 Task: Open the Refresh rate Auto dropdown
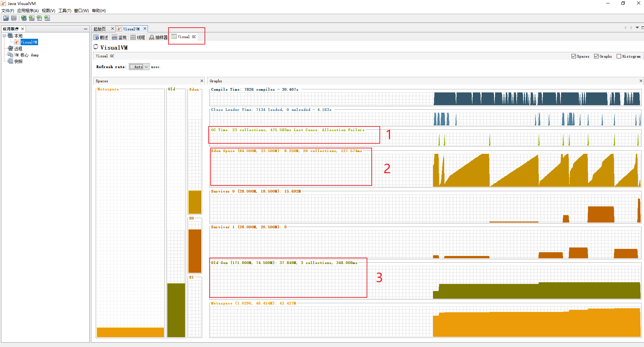tap(139, 67)
